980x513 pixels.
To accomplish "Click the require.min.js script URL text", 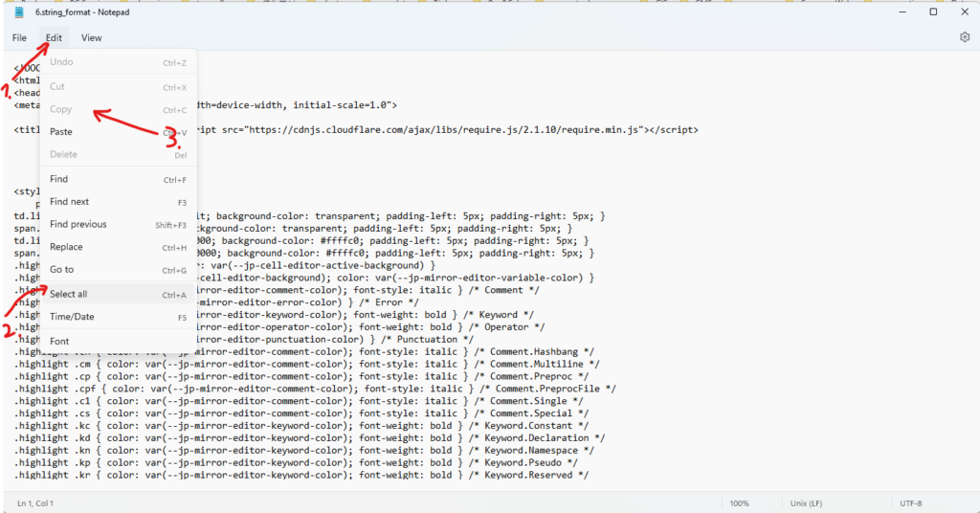I will [x=447, y=130].
